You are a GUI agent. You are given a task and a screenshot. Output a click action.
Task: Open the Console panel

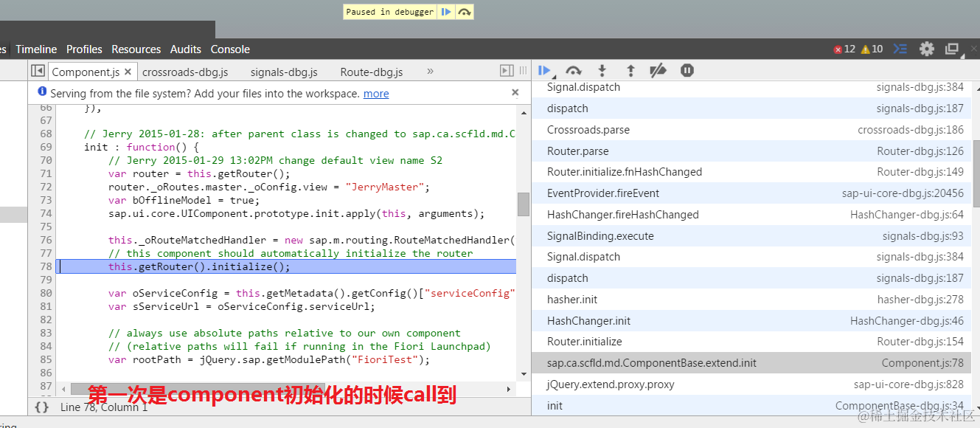point(230,49)
